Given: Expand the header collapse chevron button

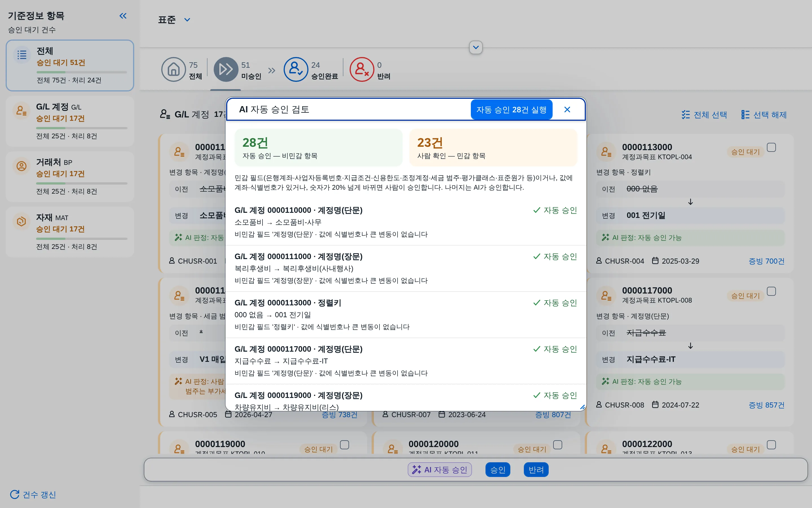Looking at the screenshot, I should [476, 47].
